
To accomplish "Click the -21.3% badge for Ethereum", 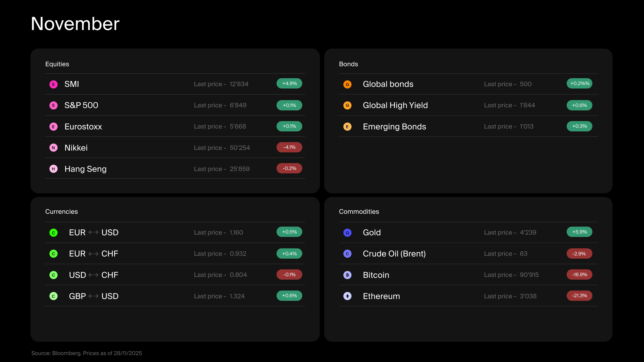I will point(579,296).
